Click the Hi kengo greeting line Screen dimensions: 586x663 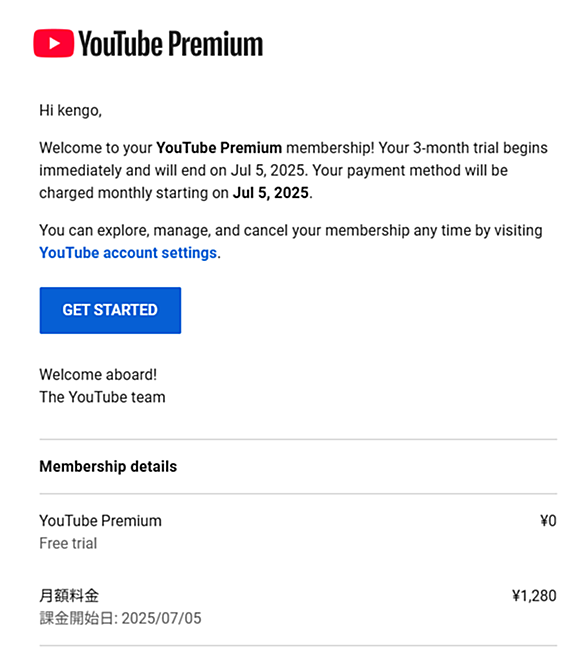[71, 111]
